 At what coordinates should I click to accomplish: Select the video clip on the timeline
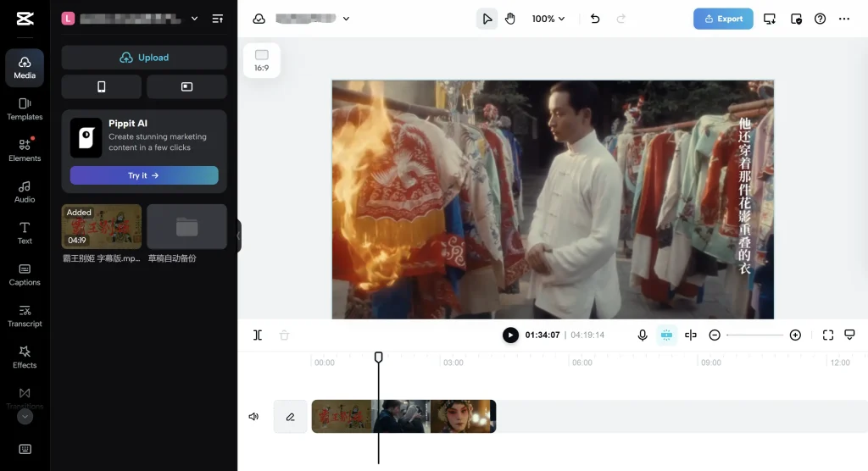pyautogui.click(x=403, y=416)
